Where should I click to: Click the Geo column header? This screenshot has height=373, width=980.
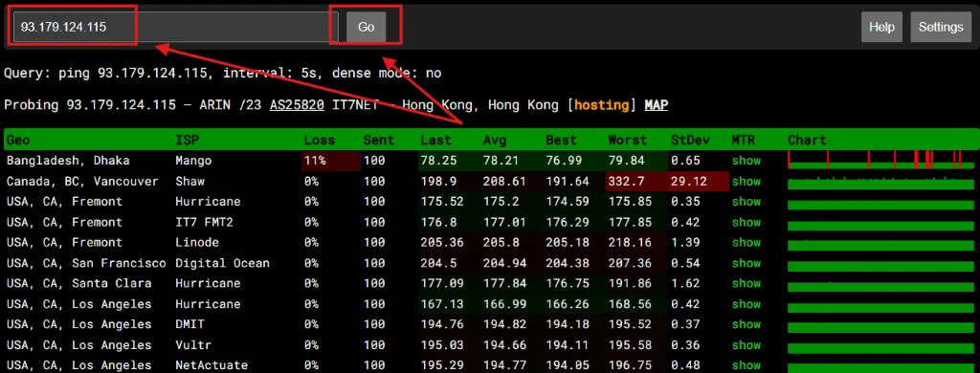pos(18,140)
